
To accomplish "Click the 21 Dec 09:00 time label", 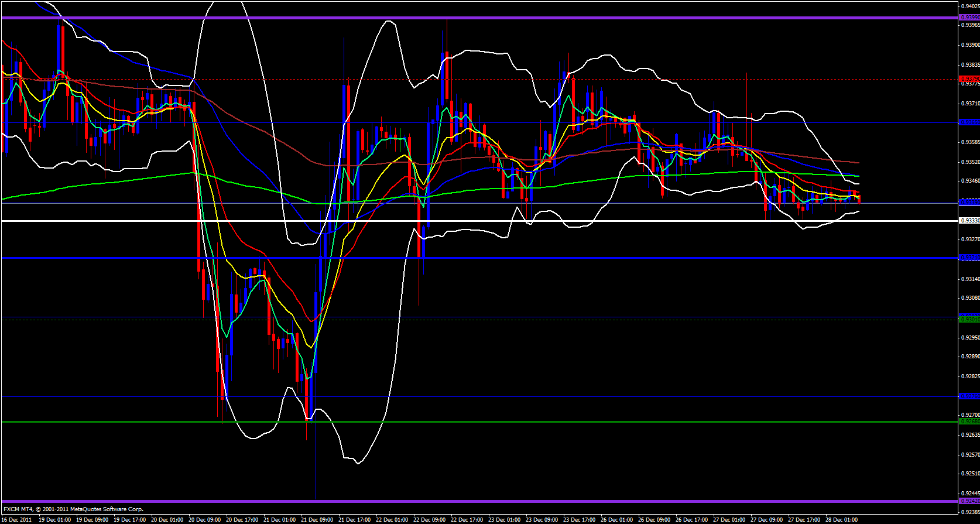I will coord(317,519).
